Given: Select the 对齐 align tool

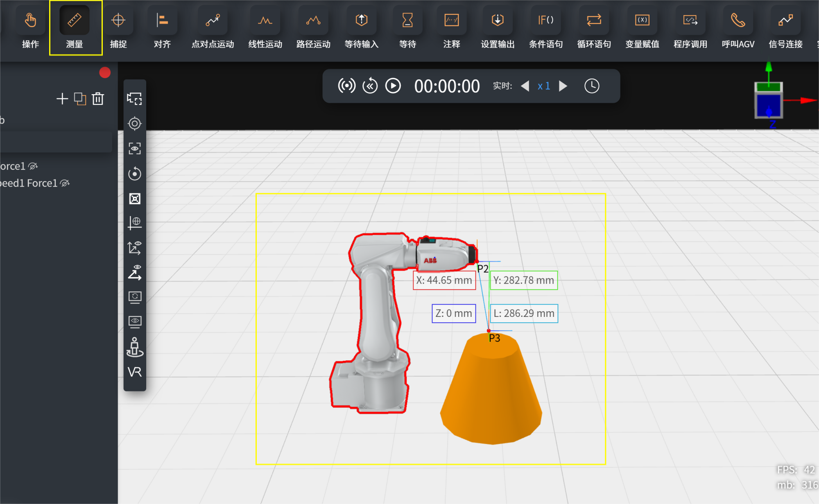Looking at the screenshot, I should click(163, 28).
